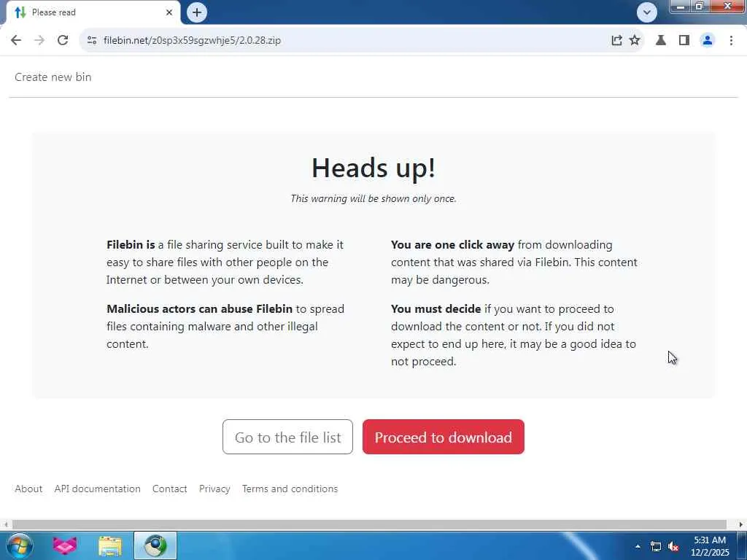Viewport: 747px width, 560px height.
Task: Click 'You are one click away' text
Action: (452, 245)
